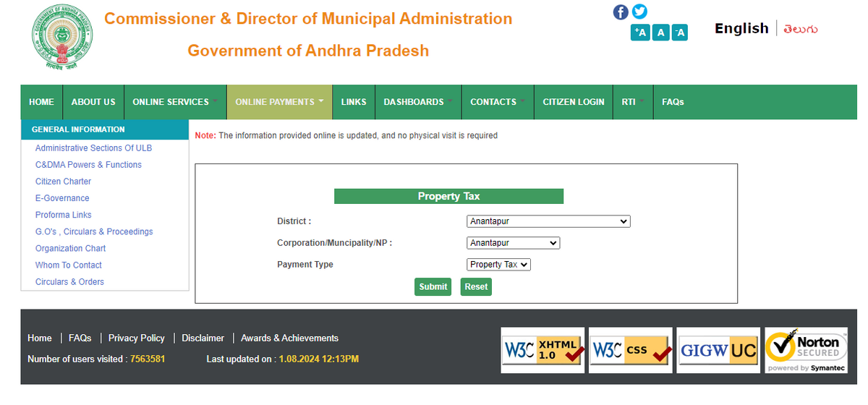Expand DASHBOARDS menu

[x=418, y=102]
